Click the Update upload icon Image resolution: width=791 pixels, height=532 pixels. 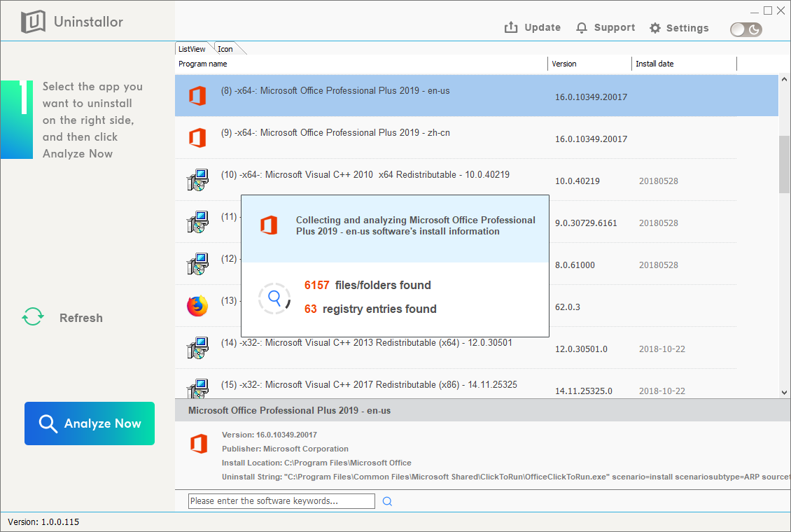click(x=511, y=27)
